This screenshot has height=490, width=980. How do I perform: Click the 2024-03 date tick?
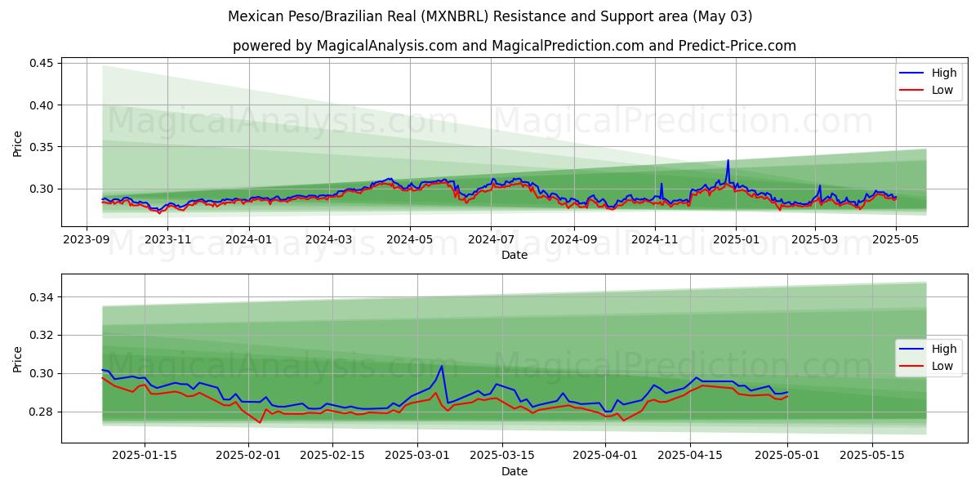(x=328, y=239)
